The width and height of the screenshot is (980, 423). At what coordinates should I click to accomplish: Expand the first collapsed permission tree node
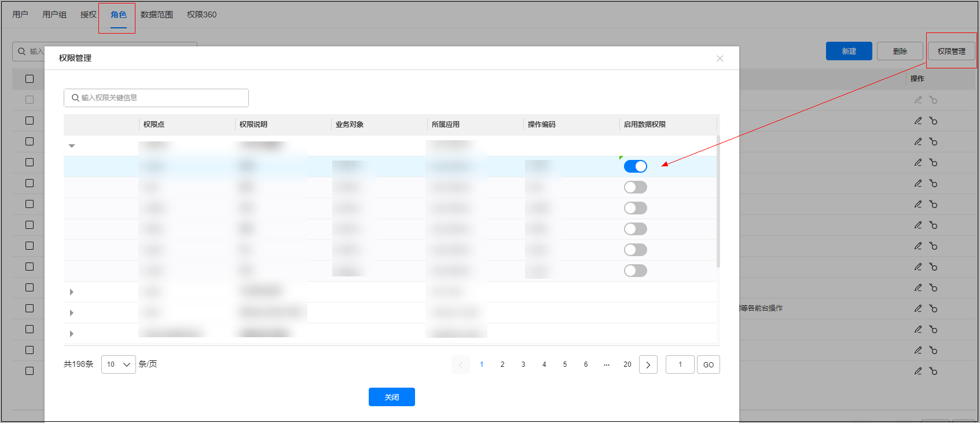pos(72,292)
